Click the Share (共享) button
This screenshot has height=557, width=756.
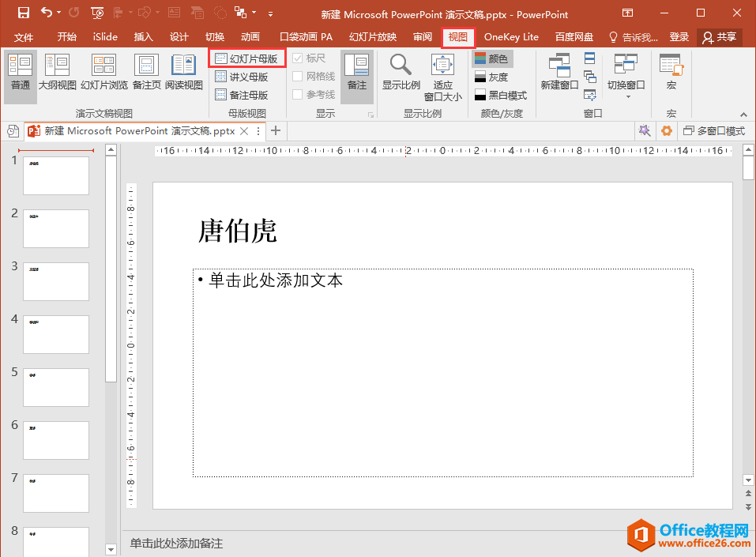pyautogui.click(x=719, y=37)
